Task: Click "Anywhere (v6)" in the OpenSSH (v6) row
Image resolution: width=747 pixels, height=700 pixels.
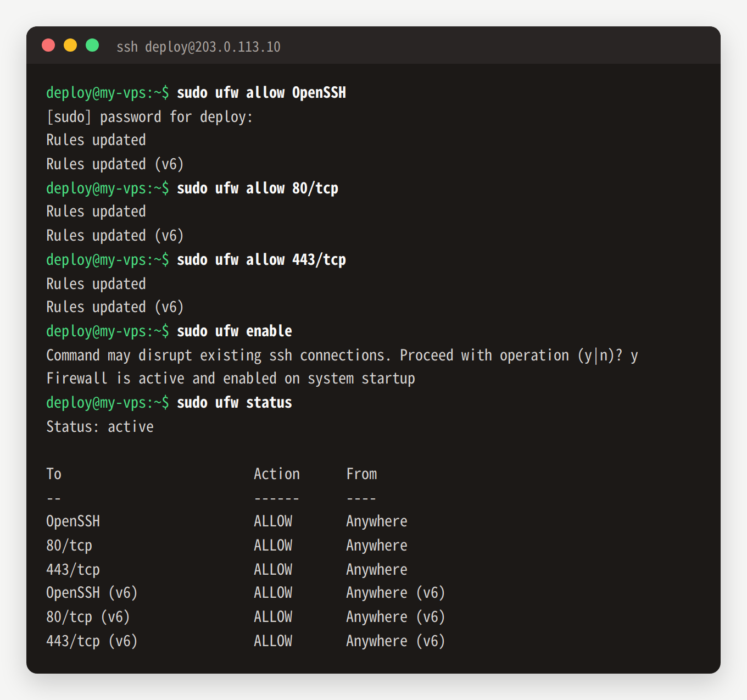Action: point(395,593)
